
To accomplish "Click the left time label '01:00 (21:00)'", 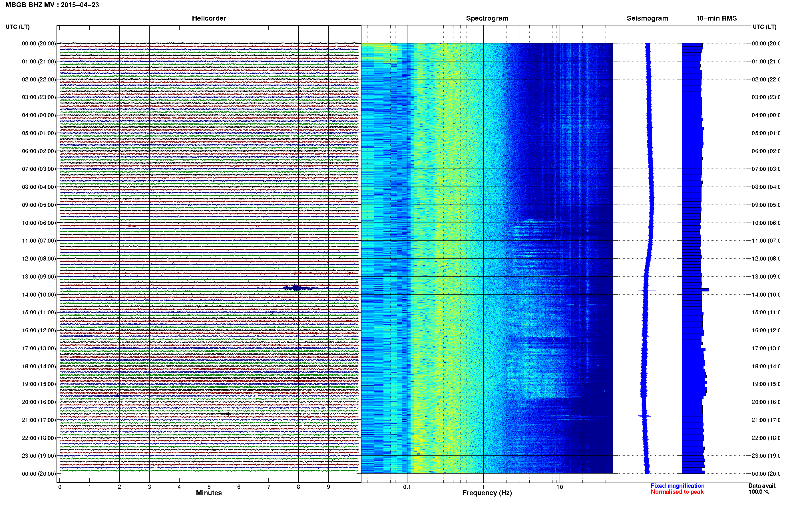I will pyautogui.click(x=39, y=61).
